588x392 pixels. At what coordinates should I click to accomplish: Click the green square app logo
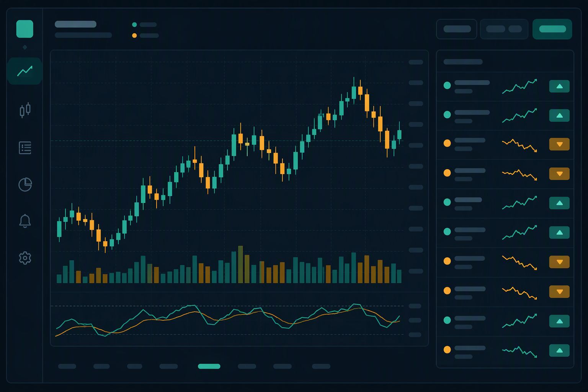click(x=24, y=29)
